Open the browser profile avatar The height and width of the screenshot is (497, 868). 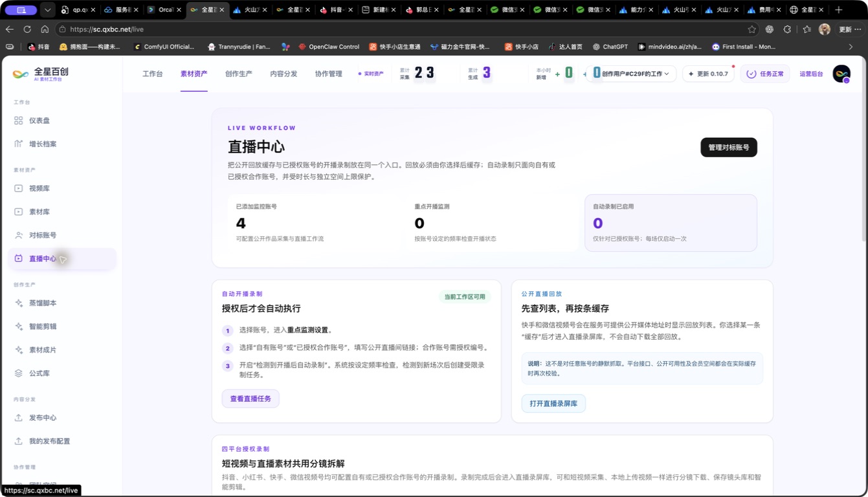[824, 29]
